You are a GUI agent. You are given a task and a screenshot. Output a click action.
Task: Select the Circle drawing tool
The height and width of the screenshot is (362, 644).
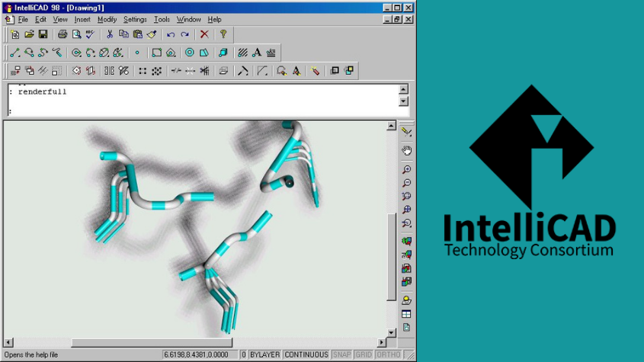tap(76, 53)
